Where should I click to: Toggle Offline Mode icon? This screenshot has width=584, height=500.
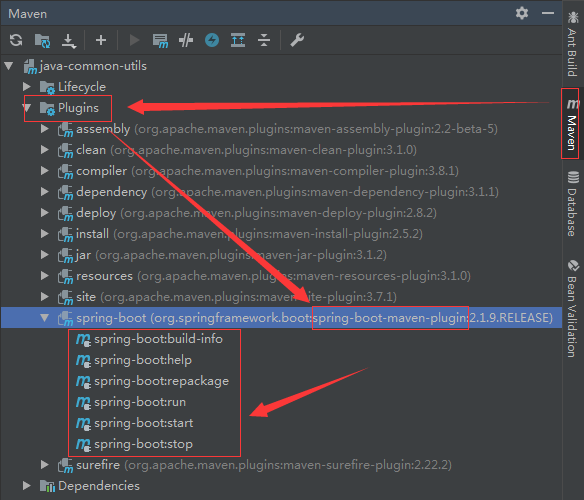186,40
